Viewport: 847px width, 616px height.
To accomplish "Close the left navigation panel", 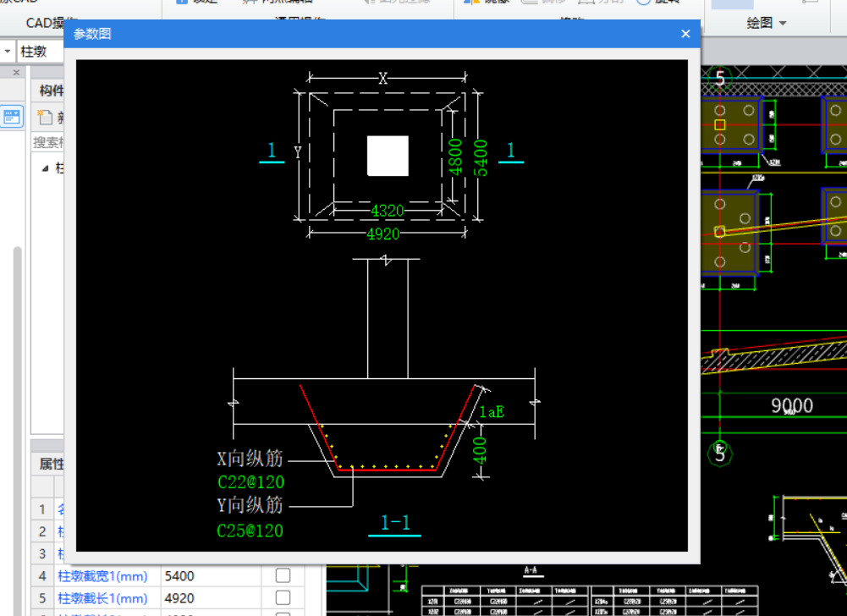I will tap(16, 73).
